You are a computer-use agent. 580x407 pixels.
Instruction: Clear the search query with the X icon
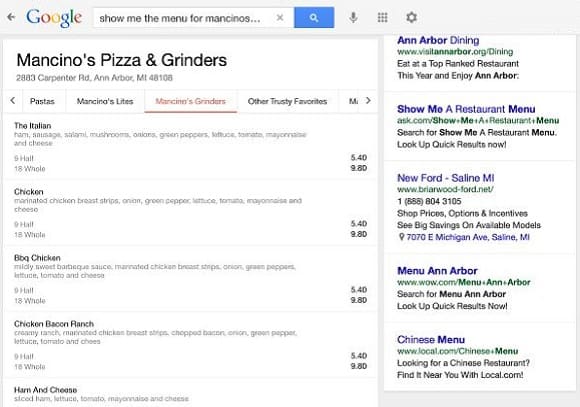280,17
